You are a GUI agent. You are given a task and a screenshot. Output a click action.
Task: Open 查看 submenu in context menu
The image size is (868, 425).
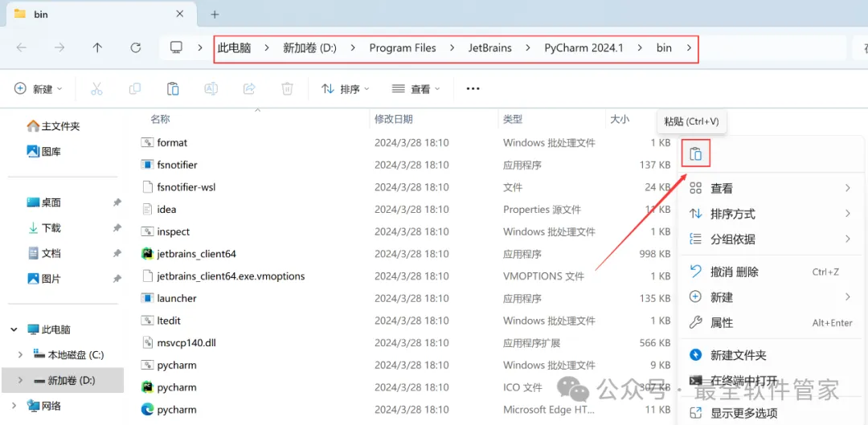(x=770, y=189)
